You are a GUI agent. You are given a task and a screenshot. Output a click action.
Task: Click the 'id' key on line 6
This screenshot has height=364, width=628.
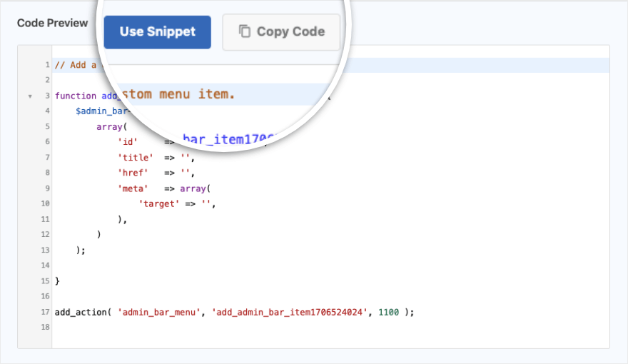pos(128,142)
